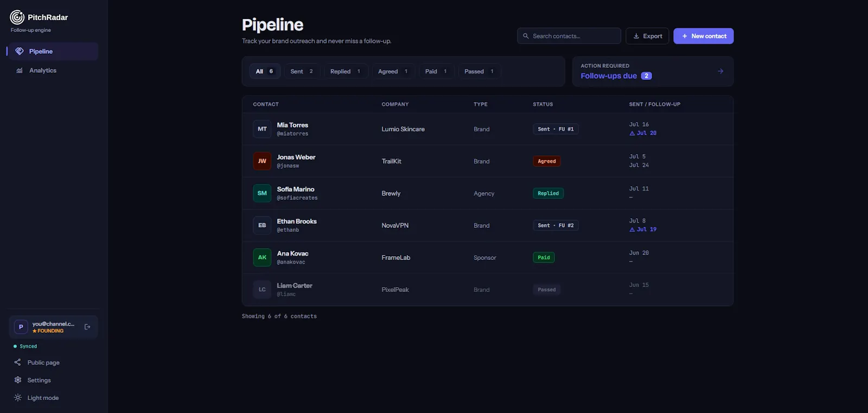Click the search magnifier icon
The height and width of the screenshot is (413, 868).
coord(526,36)
